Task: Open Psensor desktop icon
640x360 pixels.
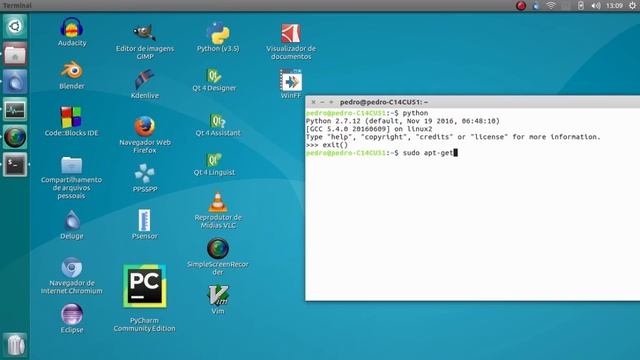Action: (144, 220)
